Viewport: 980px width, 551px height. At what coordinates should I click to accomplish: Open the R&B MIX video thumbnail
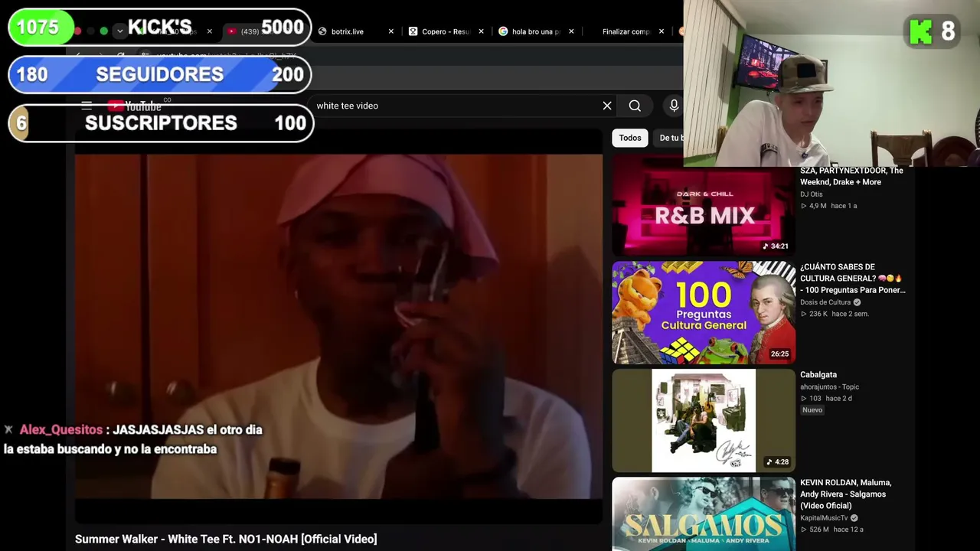point(704,207)
